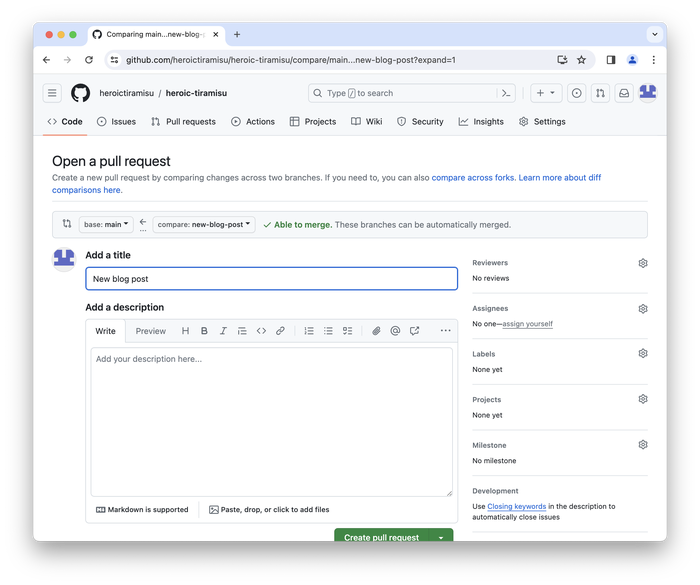Focus the pull request title field
Image resolution: width=700 pixels, height=585 pixels.
coord(271,279)
